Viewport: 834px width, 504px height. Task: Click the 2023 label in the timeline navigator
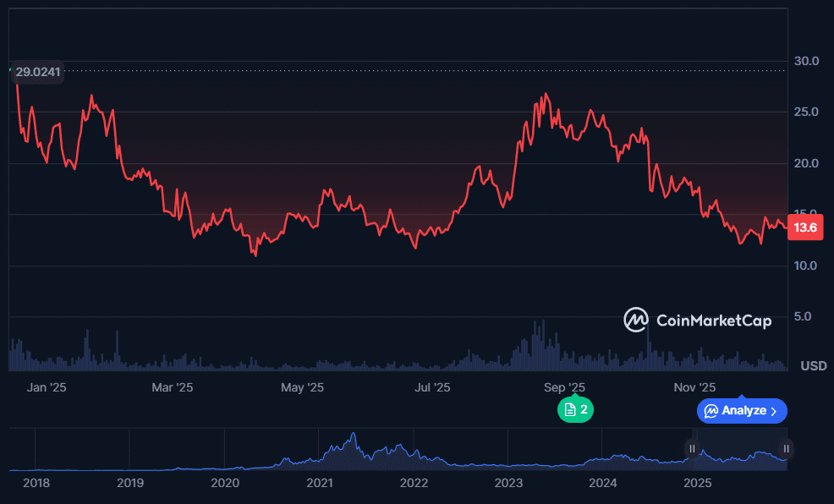pyautogui.click(x=508, y=483)
